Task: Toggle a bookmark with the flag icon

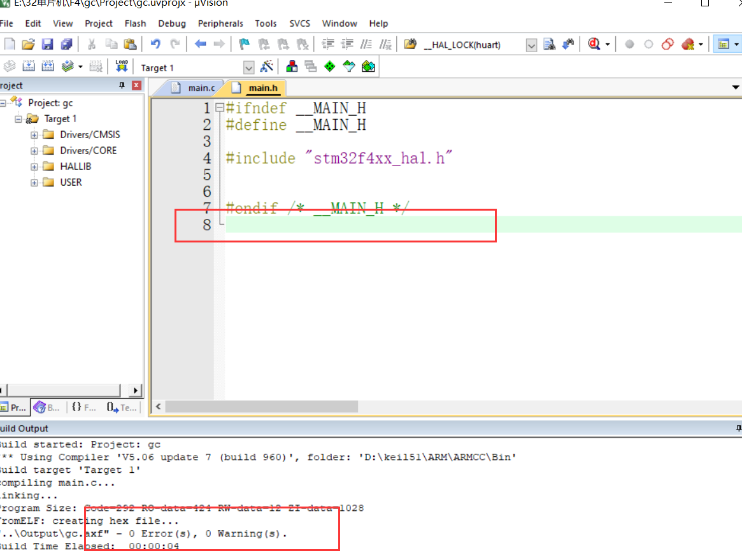Action: pos(244,44)
